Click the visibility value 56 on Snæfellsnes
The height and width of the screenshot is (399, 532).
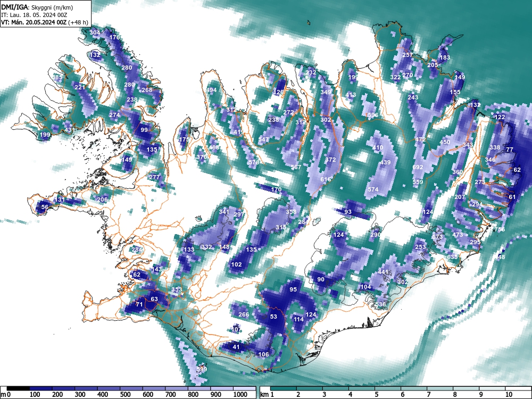click(x=45, y=207)
